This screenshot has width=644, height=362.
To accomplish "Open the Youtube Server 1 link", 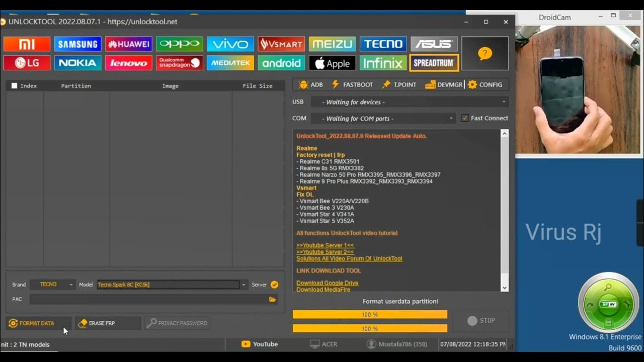I will 325,245.
